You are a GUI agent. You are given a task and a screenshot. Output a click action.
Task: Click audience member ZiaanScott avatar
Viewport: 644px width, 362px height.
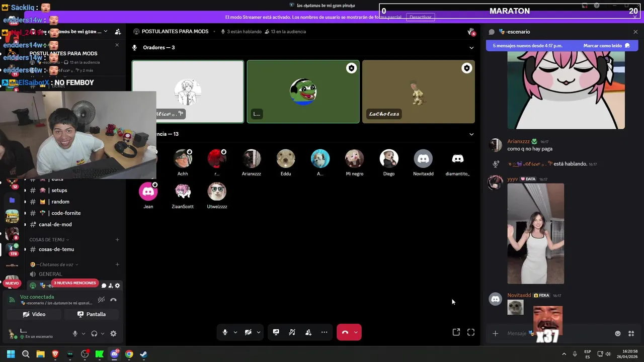click(x=183, y=192)
